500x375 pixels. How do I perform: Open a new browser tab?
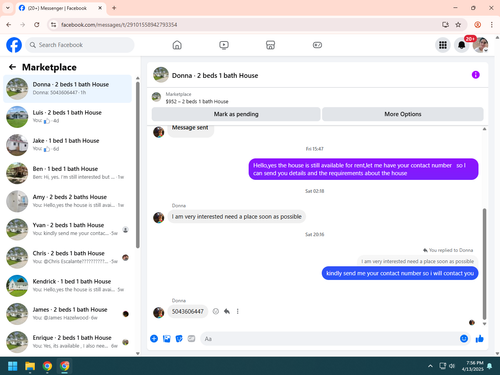[114, 8]
